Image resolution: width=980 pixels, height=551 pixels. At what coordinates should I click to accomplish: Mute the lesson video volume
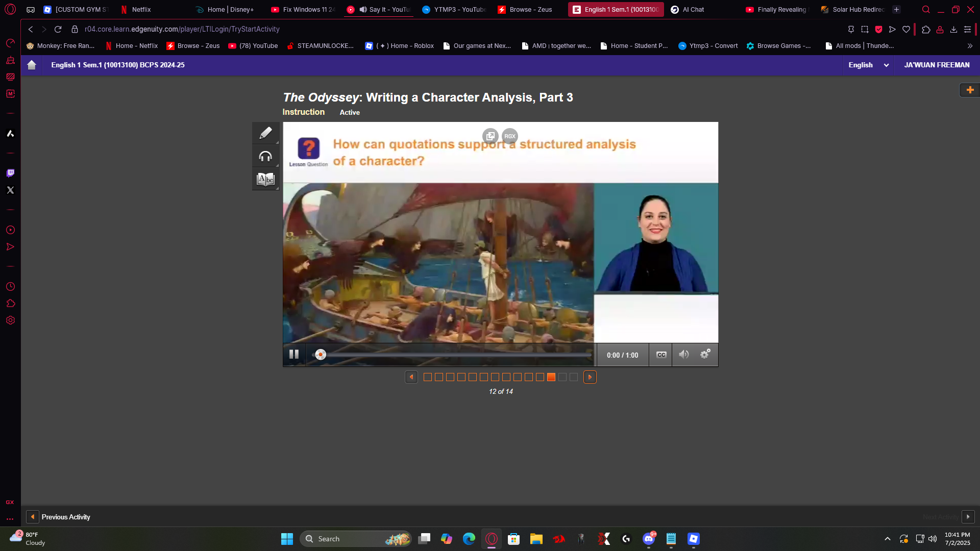pos(684,354)
